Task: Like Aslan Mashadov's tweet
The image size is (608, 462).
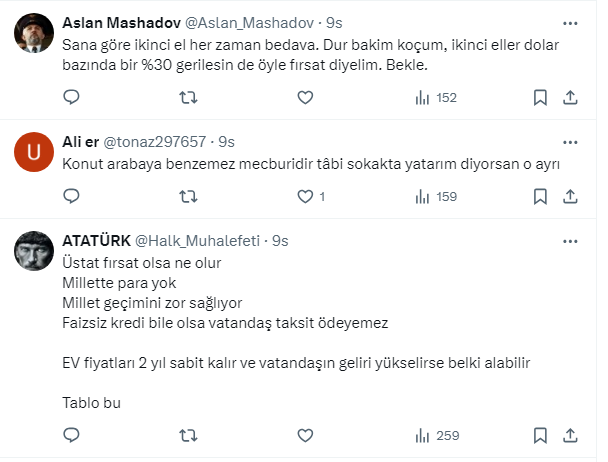Action: tap(304, 97)
